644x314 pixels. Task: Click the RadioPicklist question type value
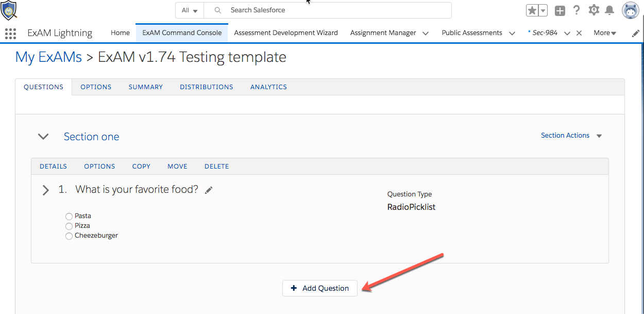411,207
